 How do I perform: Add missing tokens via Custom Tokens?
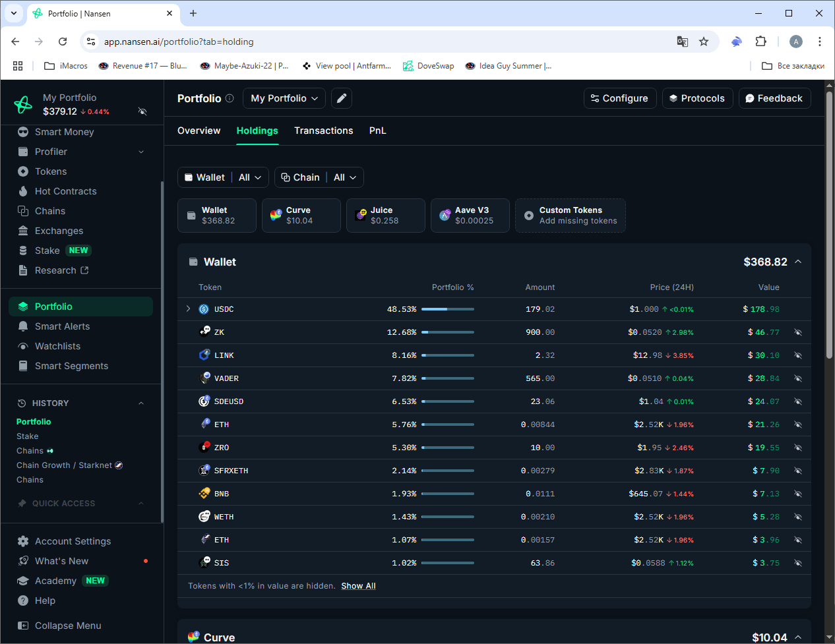click(x=571, y=216)
